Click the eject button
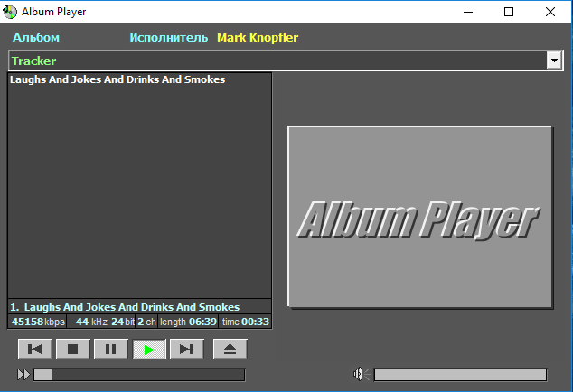This screenshot has width=573, height=392. 230,350
